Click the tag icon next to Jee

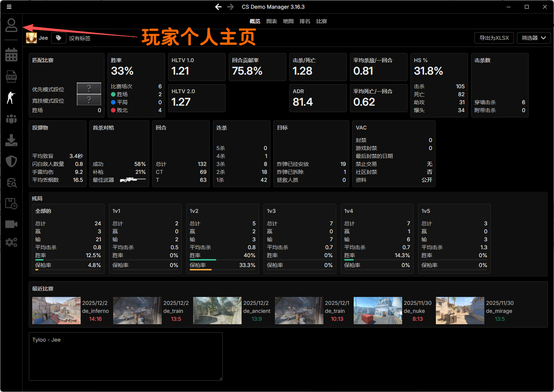pos(59,38)
